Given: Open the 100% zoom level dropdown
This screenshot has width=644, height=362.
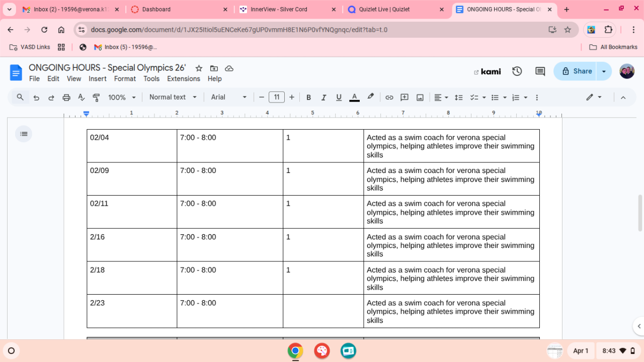Looking at the screenshot, I should tap(122, 98).
